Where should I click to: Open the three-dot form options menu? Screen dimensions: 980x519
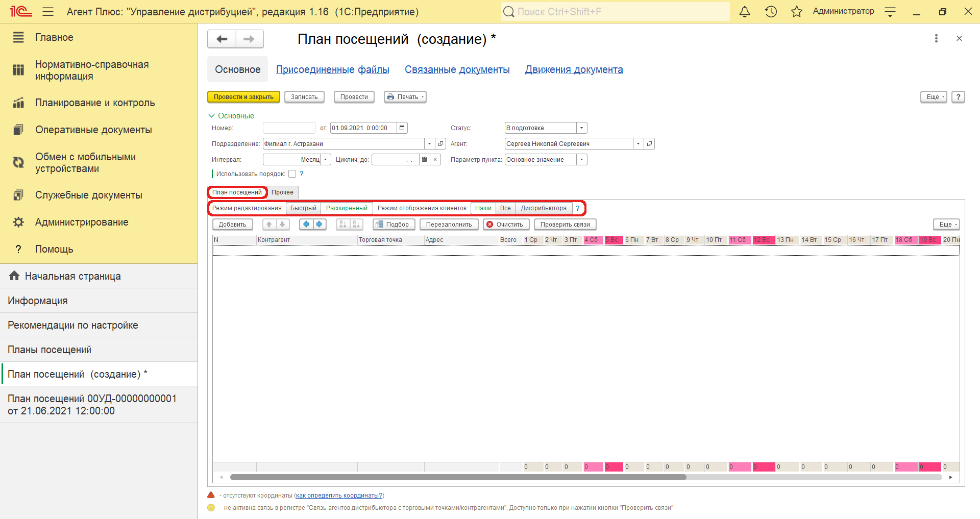(936, 38)
